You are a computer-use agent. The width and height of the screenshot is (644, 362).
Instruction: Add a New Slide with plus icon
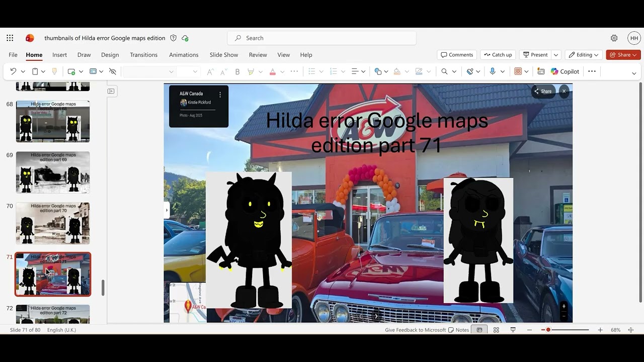[71, 71]
